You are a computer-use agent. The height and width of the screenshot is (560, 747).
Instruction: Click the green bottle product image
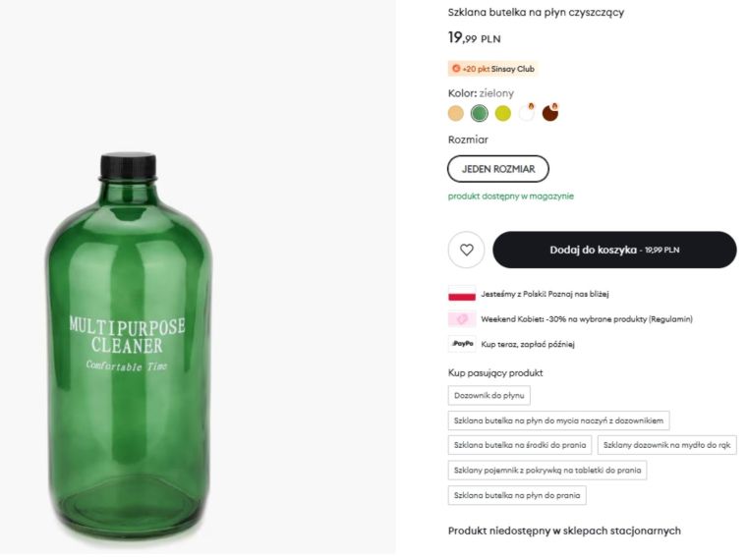128,344
